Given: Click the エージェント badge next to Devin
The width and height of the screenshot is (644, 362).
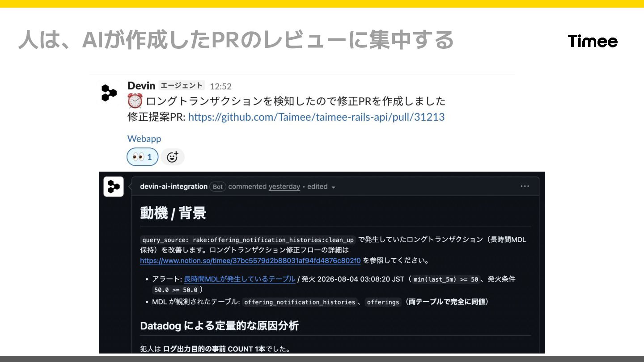Looking at the screenshot, I should 182,85.
